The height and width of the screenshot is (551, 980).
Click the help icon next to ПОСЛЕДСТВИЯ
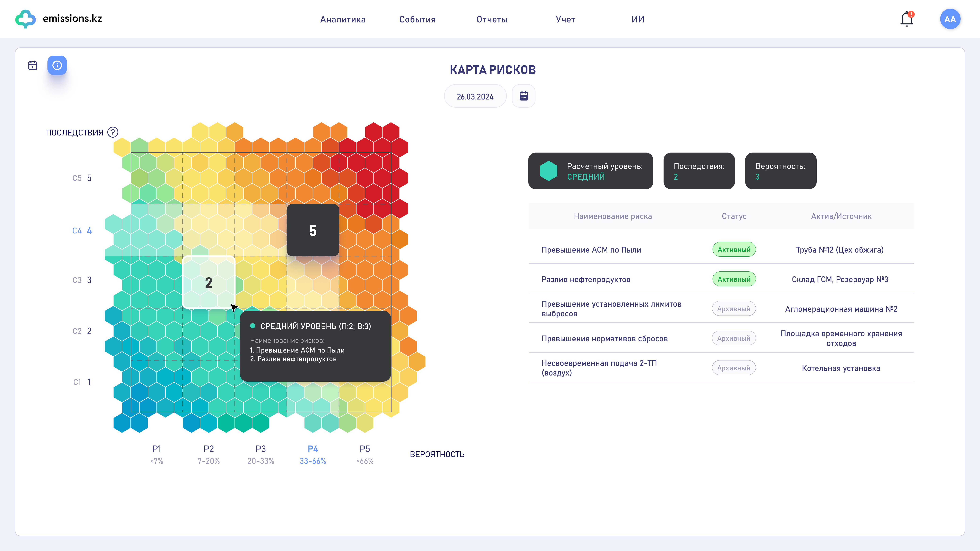point(113,132)
